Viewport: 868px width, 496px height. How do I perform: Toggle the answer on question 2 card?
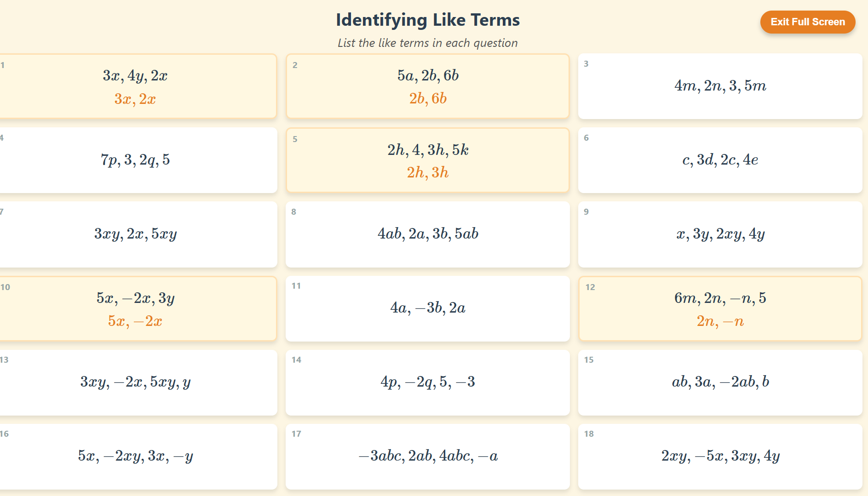coord(428,86)
